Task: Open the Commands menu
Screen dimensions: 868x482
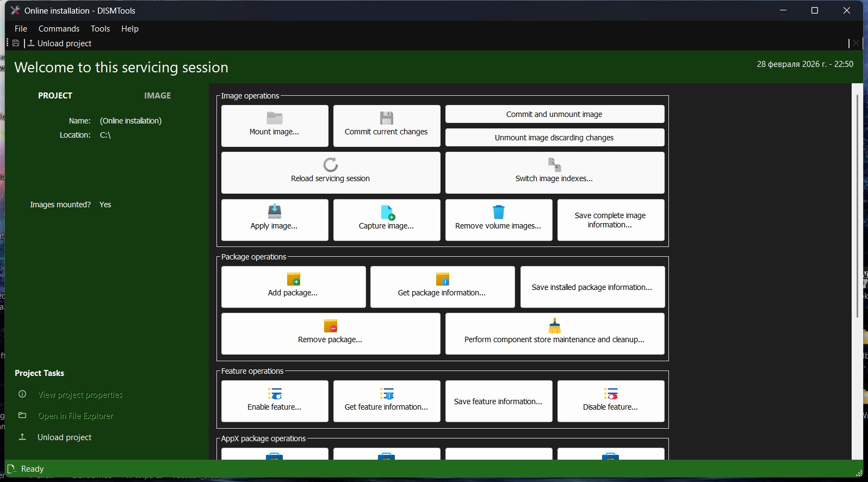Action: coord(59,29)
